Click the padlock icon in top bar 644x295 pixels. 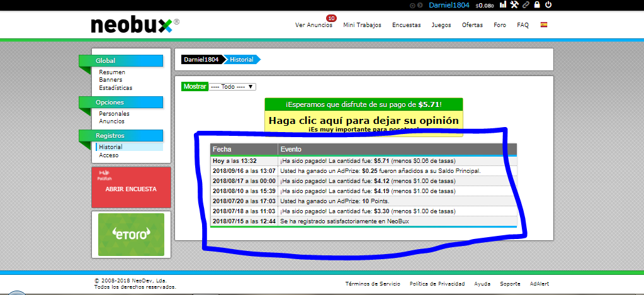[x=537, y=5]
